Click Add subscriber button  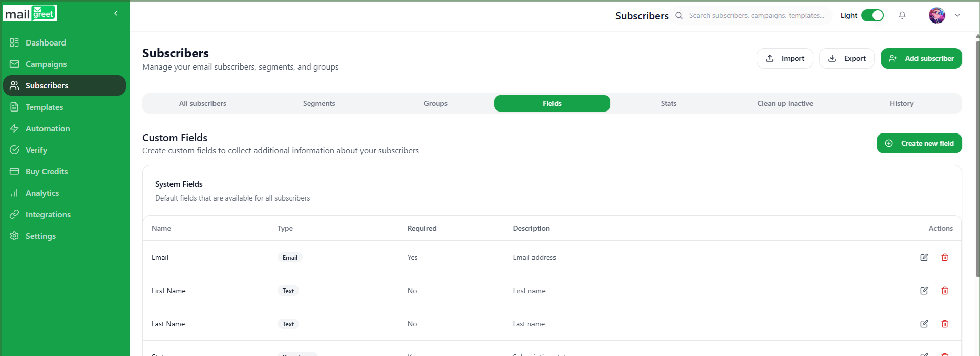coord(921,58)
